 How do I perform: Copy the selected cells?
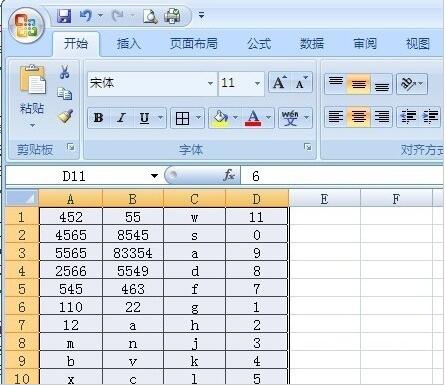click(65, 94)
